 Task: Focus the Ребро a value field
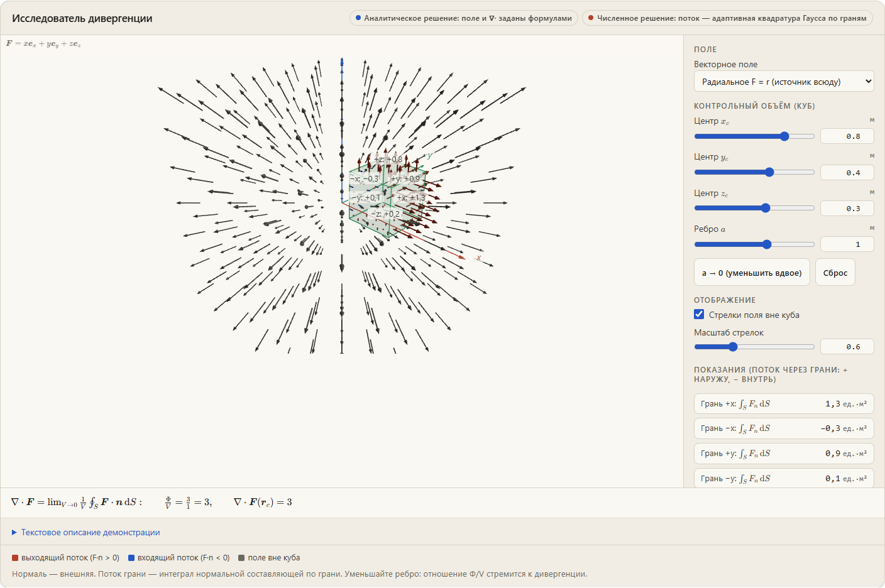coord(847,244)
